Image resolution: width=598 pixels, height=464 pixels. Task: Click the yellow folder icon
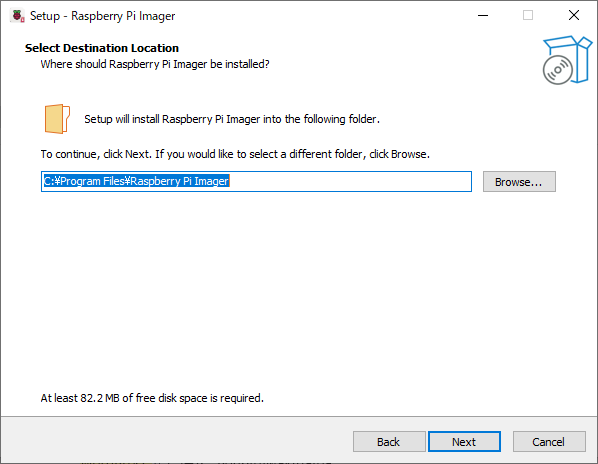57,119
